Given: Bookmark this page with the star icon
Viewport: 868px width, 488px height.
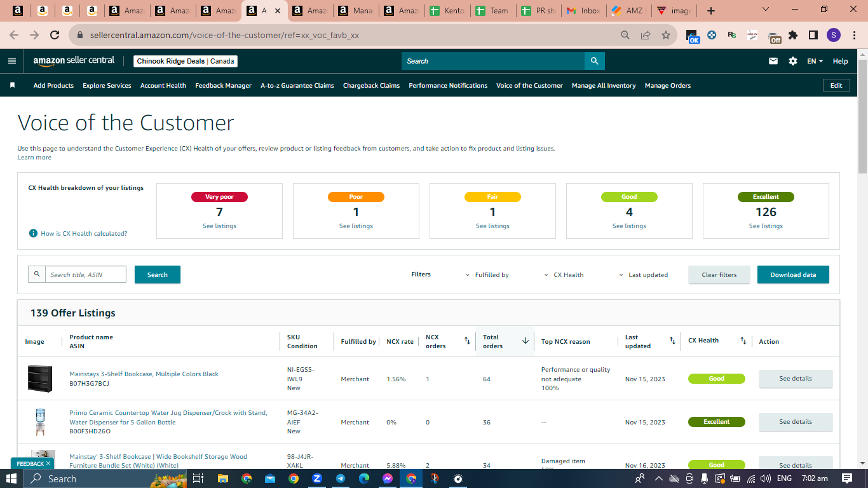Looking at the screenshot, I should [x=665, y=35].
